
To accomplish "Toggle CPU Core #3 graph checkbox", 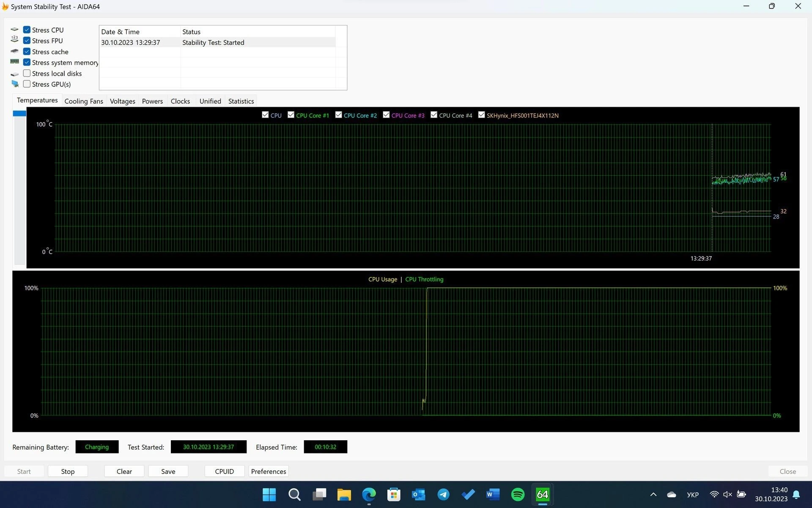I will tap(386, 115).
